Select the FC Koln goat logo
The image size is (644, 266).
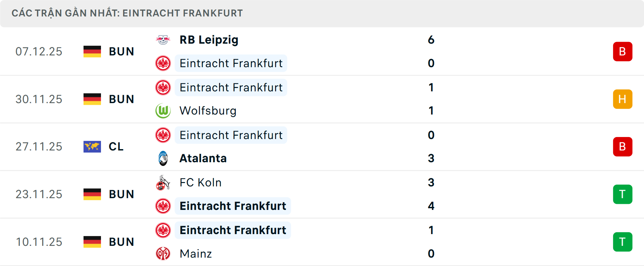pyautogui.click(x=163, y=182)
